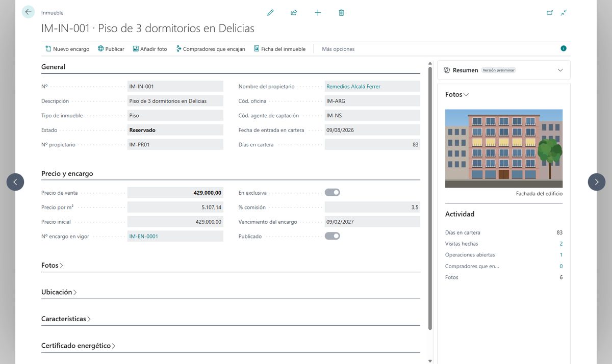The width and height of the screenshot is (612, 364).
Task: Click Nuevo encargo action
Action: [67, 49]
